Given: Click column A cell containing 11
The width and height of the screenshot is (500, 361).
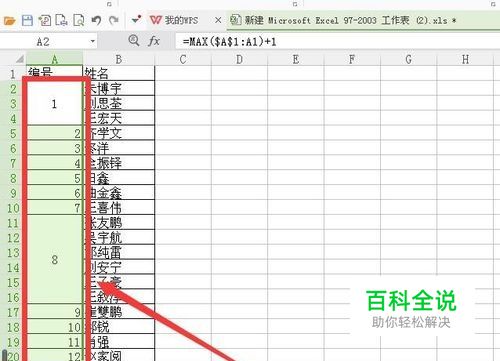Looking at the screenshot, I should [54, 342].
